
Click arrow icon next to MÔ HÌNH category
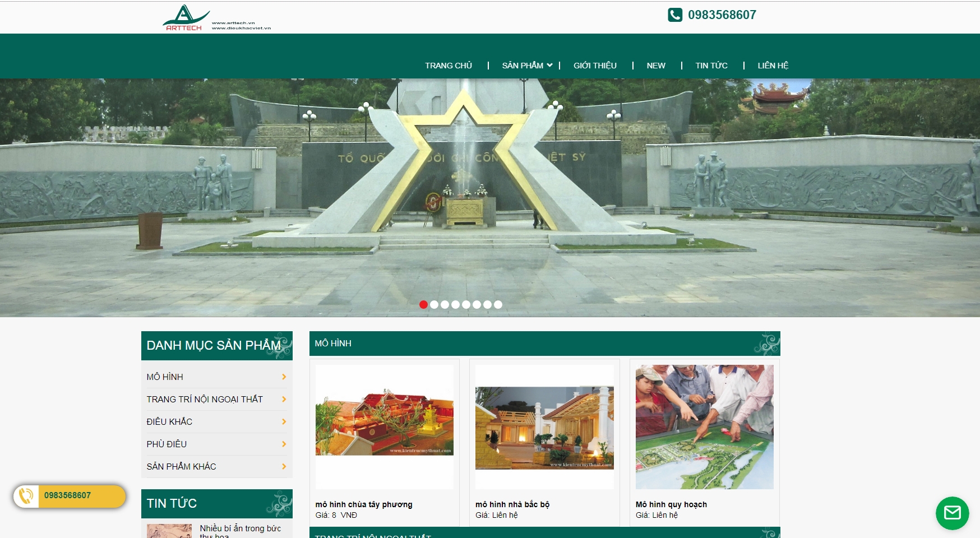(284, 377)
